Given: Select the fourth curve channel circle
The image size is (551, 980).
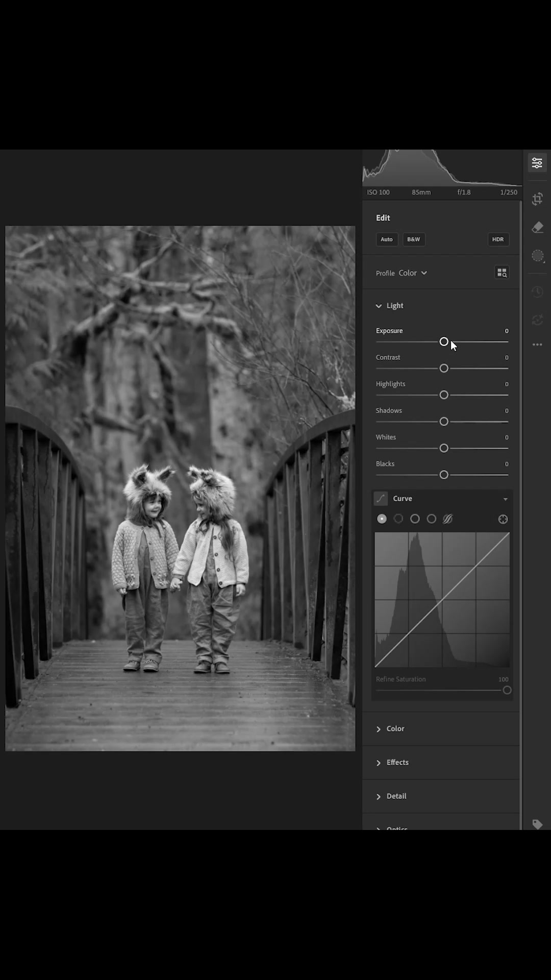Looking at the screenshot, I should pos(432,519).
